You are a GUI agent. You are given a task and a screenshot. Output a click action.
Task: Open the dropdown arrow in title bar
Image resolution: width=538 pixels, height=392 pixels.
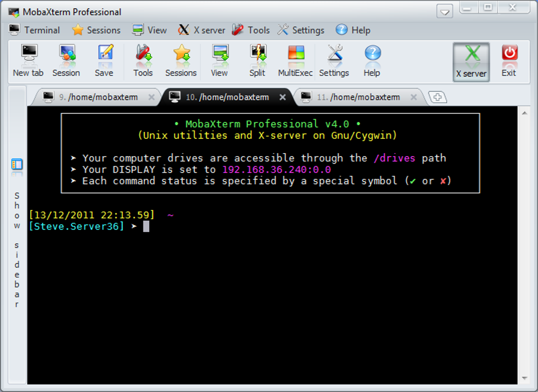[x=444, y=12]
